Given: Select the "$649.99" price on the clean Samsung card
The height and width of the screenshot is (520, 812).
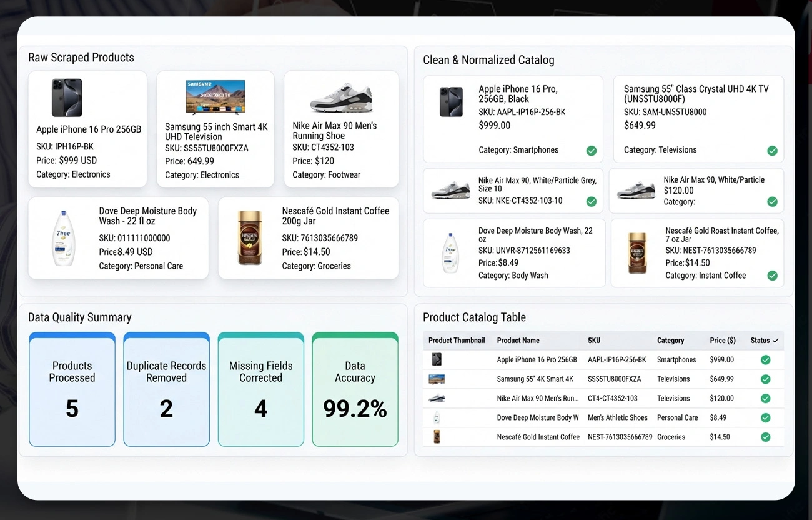Looking at the screenshot, I should point(640,125).
